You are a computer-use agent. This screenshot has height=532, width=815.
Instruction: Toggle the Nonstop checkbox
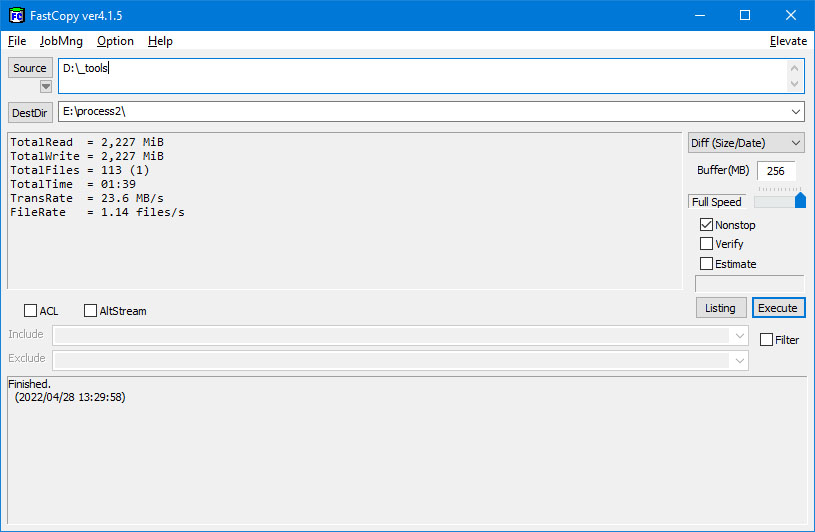pos(706,224)
